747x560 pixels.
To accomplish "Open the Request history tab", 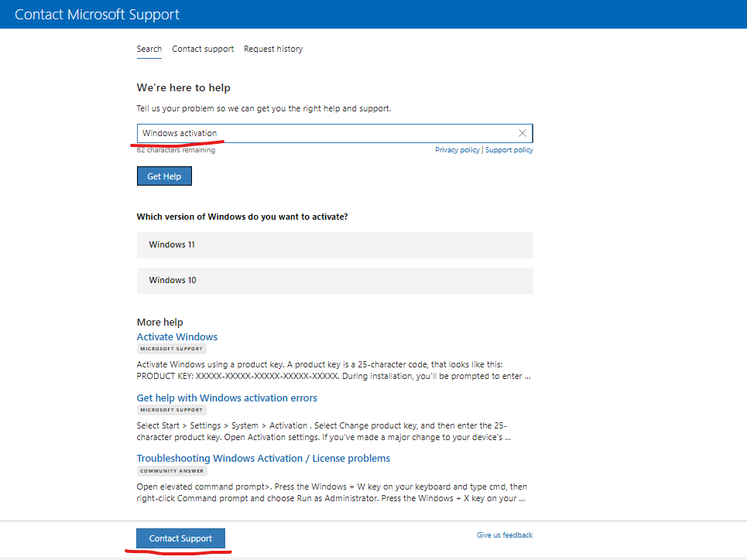I will (x=273, y=49).
